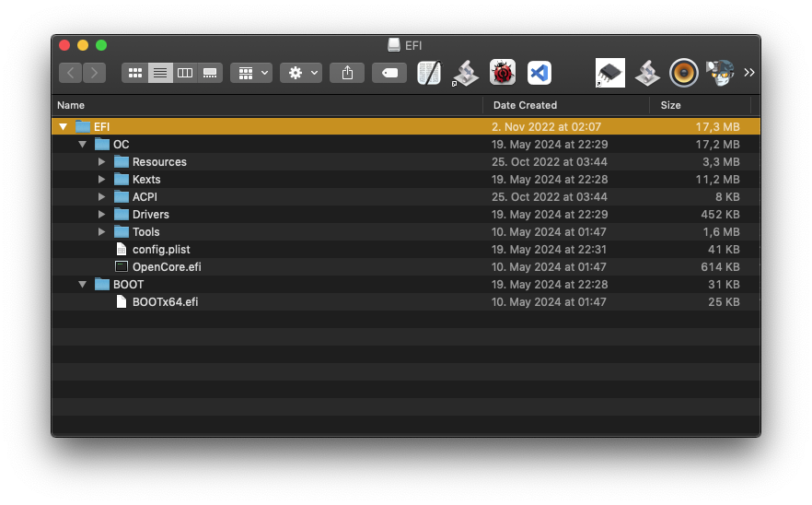Launch Visual Studio Code from toolbar
Image resolution: width=812 pixels, height=505 pixels.
tap(539, 73)
